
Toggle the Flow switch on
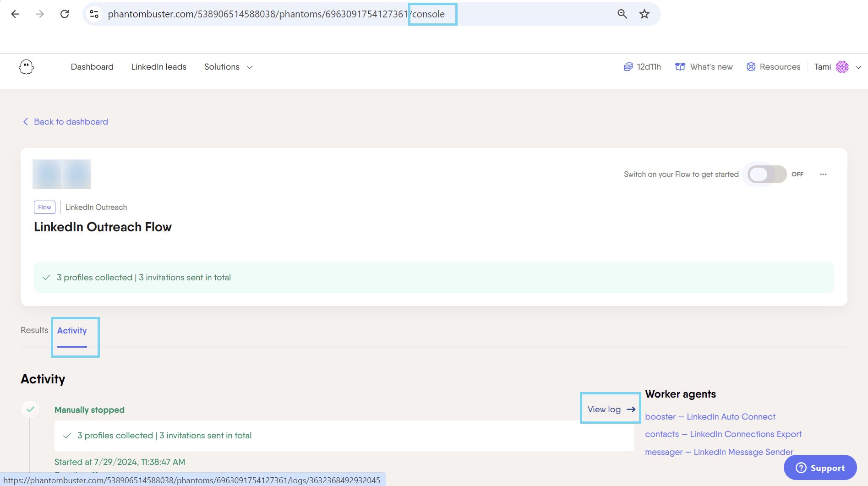(x=767, y=174)
